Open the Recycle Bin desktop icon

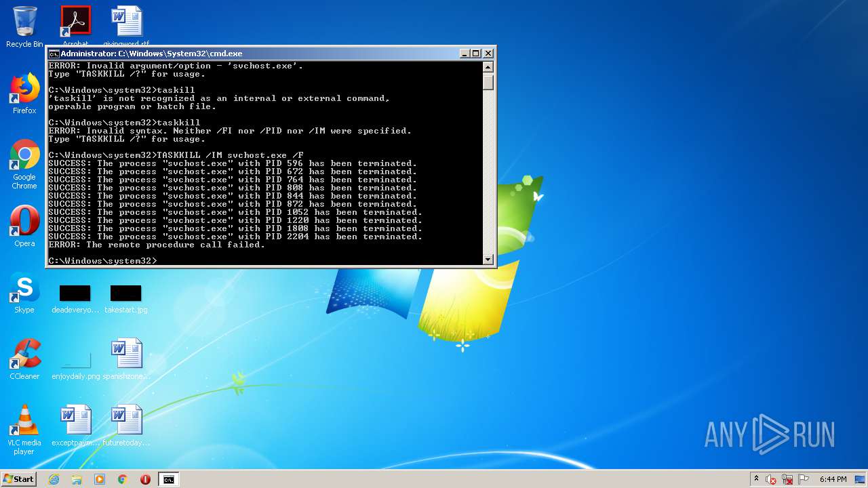[x=24, y=26]
